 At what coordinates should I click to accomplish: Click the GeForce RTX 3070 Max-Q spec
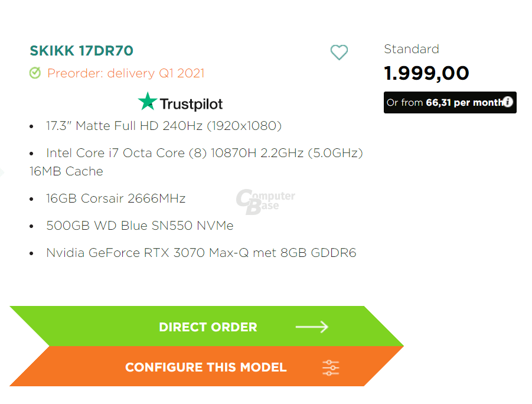click(201, 253)
